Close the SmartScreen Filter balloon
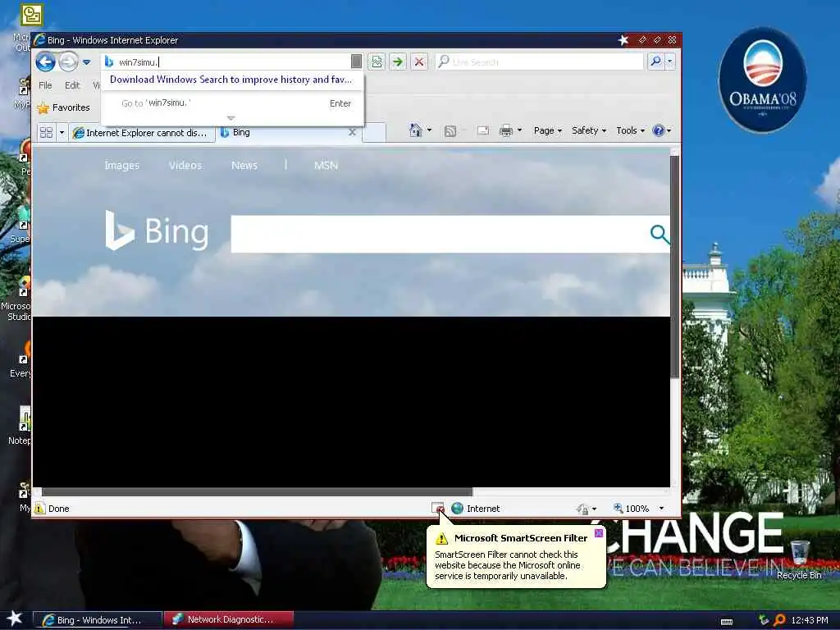This screenshot has height=630, width=840. [x=598, y=533]
